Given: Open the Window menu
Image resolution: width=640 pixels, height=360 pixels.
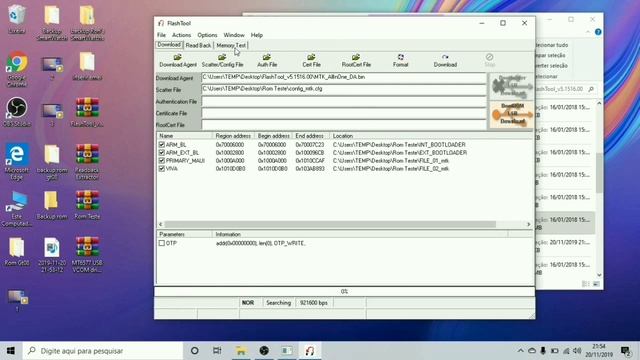Looking at the screenshot, I should tap(234, 35).
